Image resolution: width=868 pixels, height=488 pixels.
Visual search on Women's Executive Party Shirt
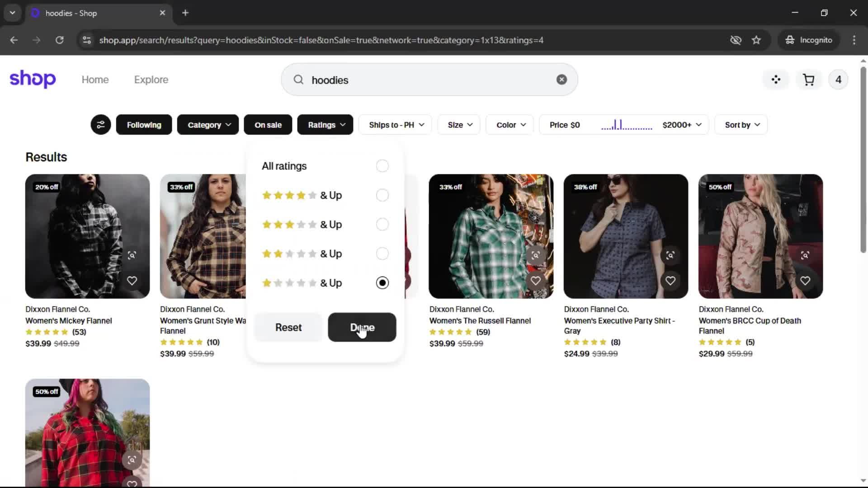[x=670, y=255]
